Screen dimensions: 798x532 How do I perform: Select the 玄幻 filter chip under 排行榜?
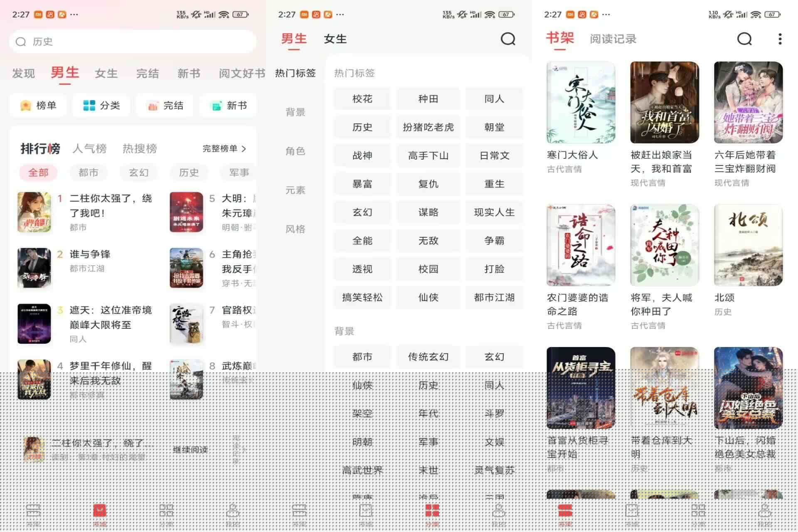[139, 172]
